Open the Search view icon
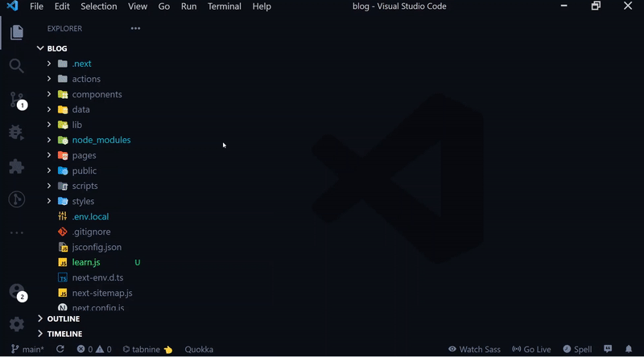Viewport: 644px width, 357px height. click(16, 66)
